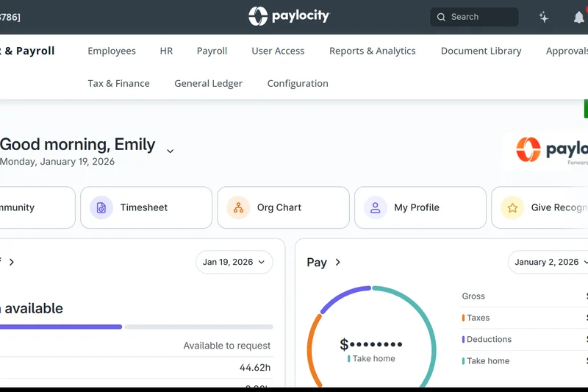Open the General Ledger menu
The width and height of the screenshot is (588, 392).
tap(208, 83)
